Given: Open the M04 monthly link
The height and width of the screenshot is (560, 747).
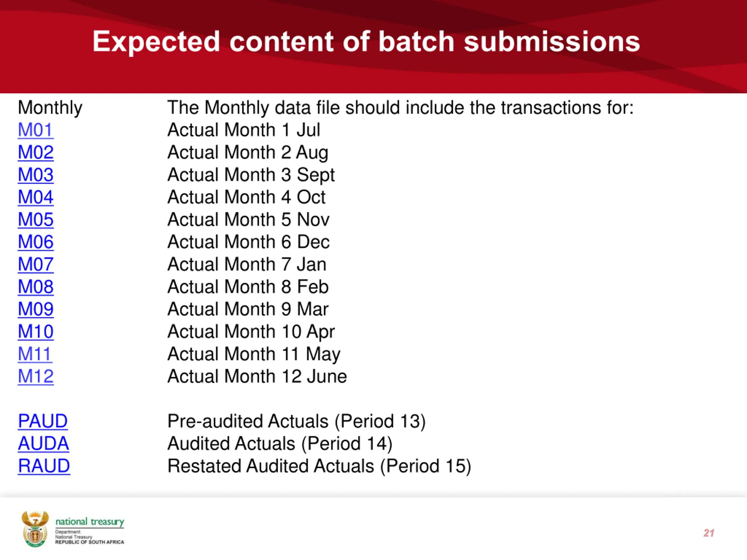Looking at the screenshot, I should [36, 197].
